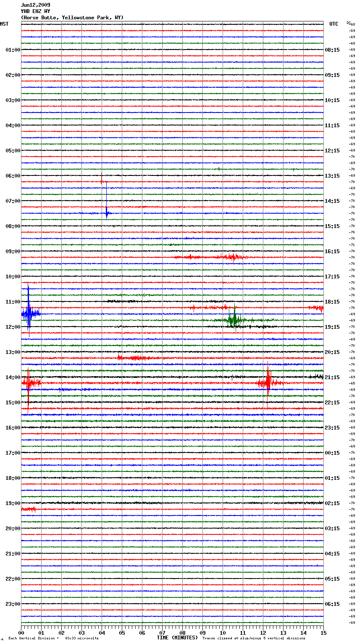357x644 pixels.
Task: Select the 14:00 MST time label
Action: 13,377
